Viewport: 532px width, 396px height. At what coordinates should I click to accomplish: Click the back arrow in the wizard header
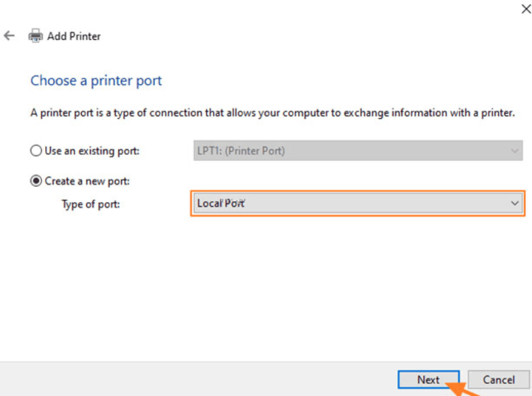(9, 36)
